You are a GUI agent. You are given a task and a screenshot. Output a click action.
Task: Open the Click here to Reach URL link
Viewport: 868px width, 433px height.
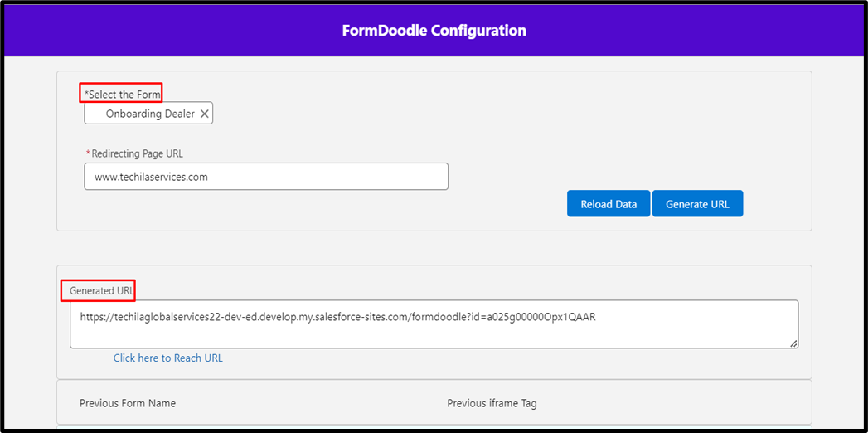click(x=168, y=358)
